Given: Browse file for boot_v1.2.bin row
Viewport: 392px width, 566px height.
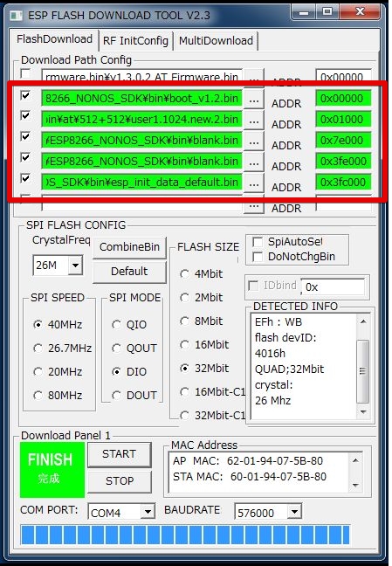Looking at the screenshot, I should coord(254,100).
